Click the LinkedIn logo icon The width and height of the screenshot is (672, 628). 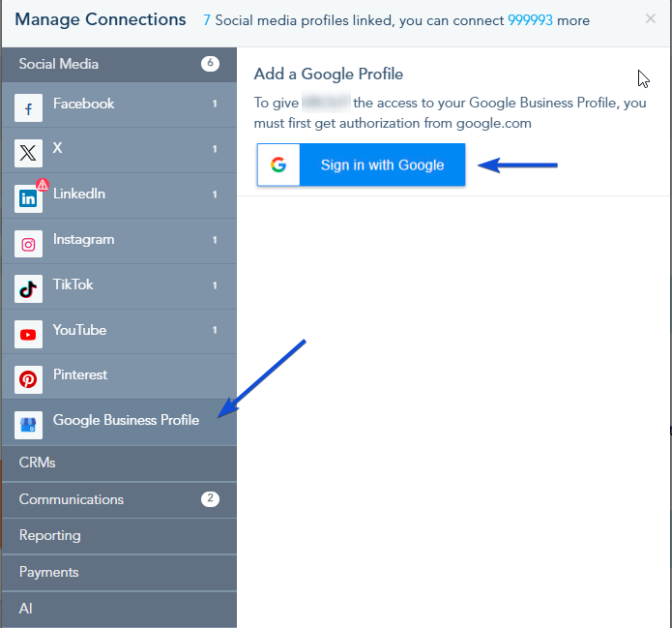28,198
